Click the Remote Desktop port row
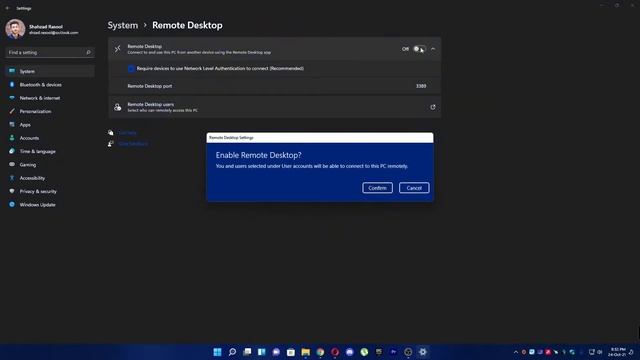The height and width of the screenshot is (360, 640). (275, 86)
